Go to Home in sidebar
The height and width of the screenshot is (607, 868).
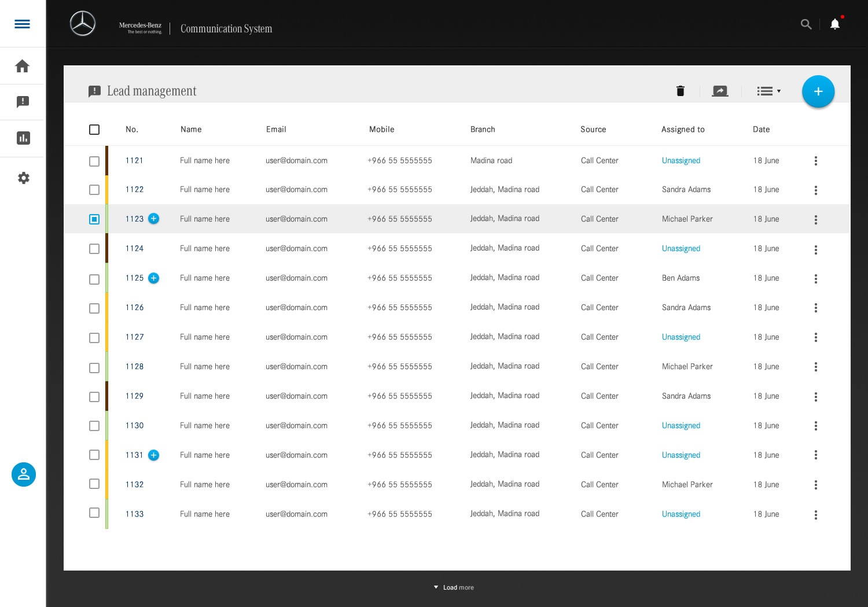[x=23, y=66]
